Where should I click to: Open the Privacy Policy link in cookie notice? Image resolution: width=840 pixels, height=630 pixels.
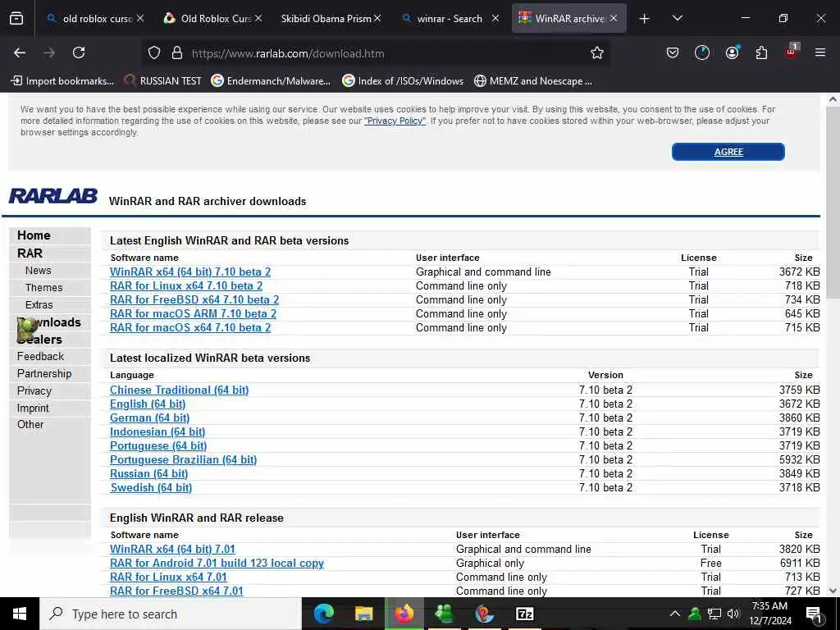point(395,121)
